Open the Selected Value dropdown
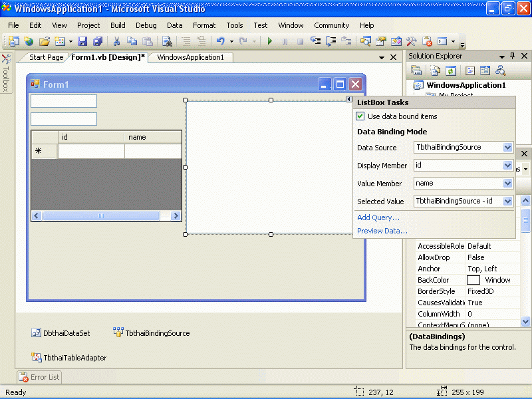 [507, 201]
